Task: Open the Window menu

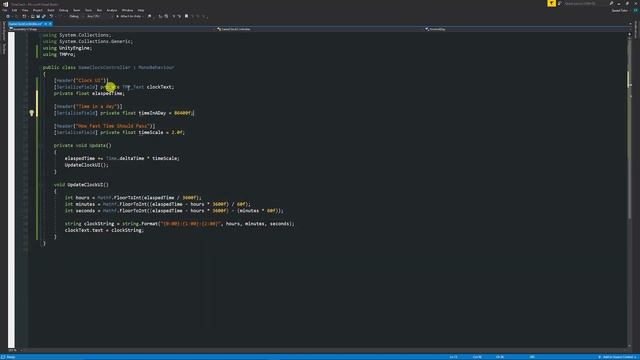Action: pos(127,10)
